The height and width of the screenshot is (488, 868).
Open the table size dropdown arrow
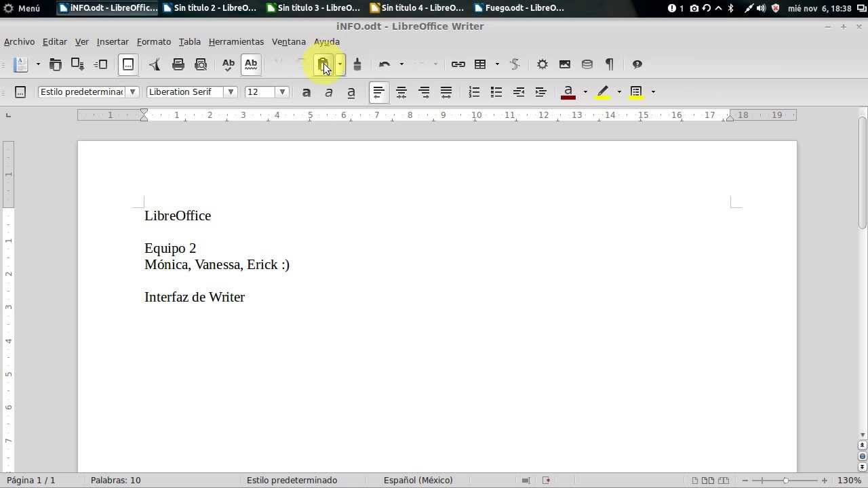[x=497, y=64]
